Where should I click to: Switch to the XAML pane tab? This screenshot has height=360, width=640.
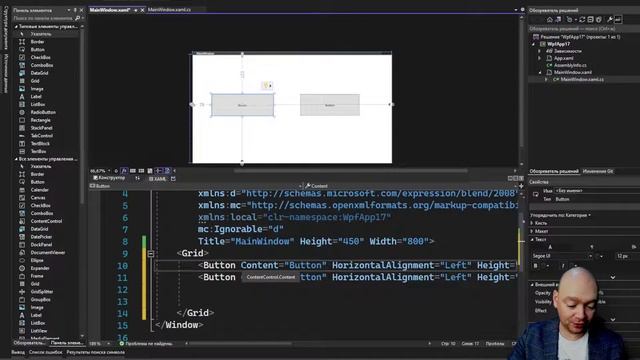pos(158,179)
